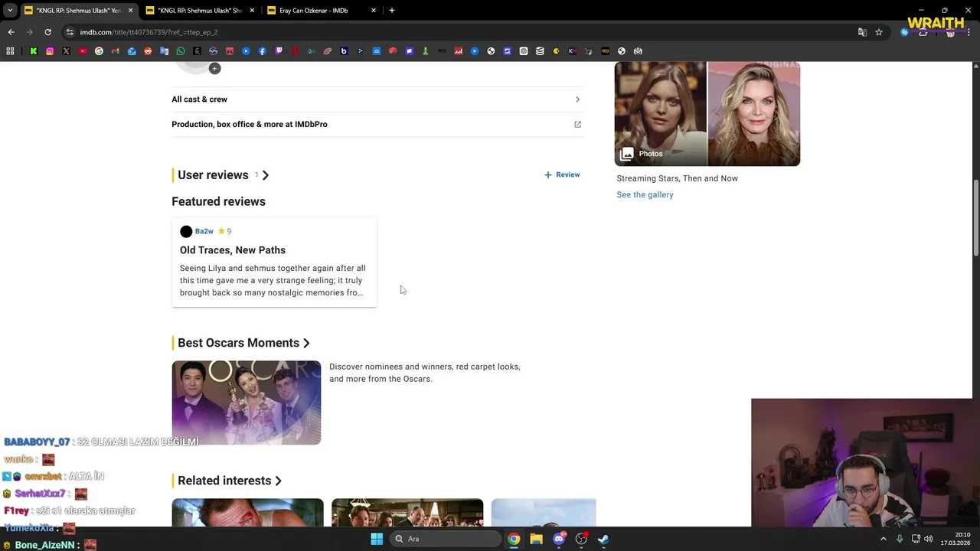This screenshot has width=980, height=551.
Task: Open the Google Translate bookmark icon
Action: (x=164, y=51)
